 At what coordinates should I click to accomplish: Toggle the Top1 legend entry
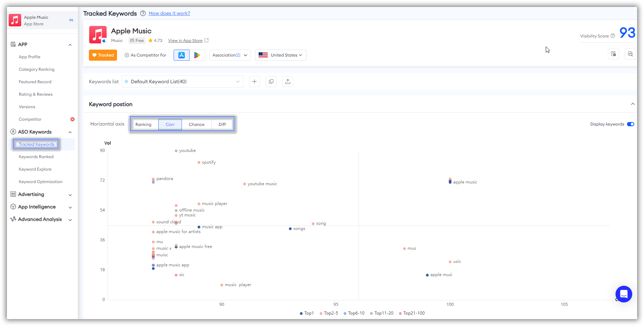(307, 313)
